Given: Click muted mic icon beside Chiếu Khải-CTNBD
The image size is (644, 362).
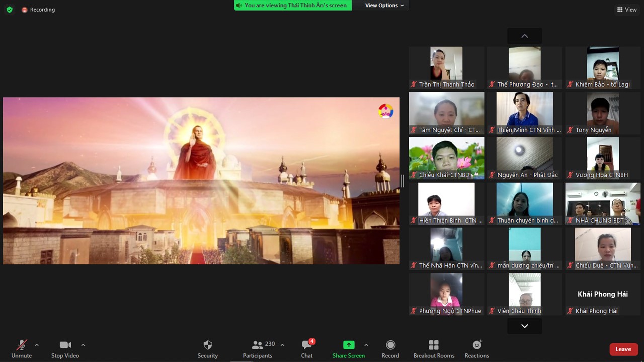Looking at the screenshot, I should (414, 175).
